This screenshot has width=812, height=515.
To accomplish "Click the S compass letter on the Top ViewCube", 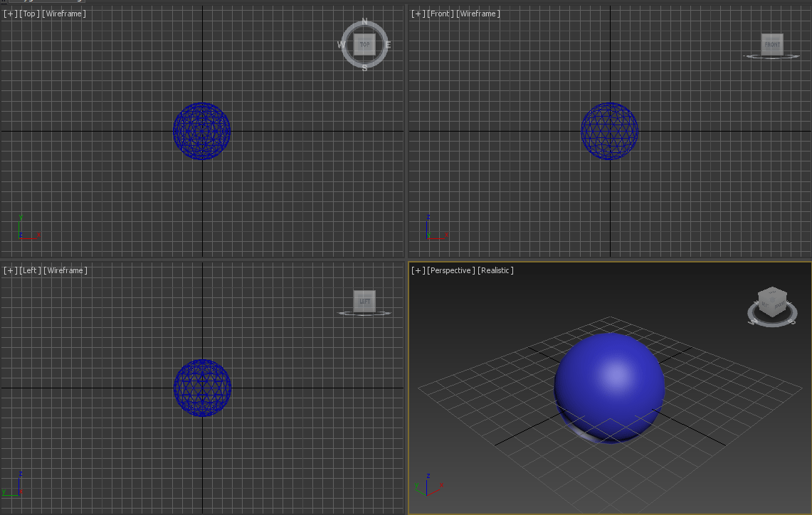I will click(x=364, y=68).
